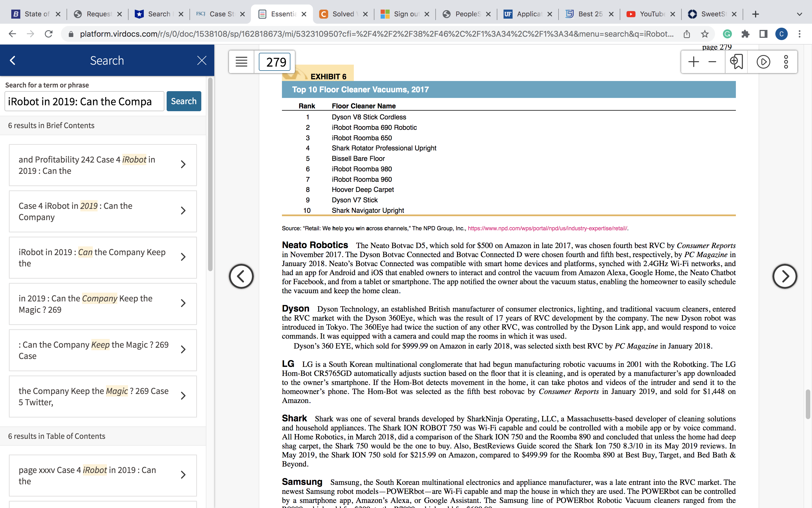Share this page with the share icon
This screenshot has width=812, height=508.
pyautogui.click(x=687, y=34)
